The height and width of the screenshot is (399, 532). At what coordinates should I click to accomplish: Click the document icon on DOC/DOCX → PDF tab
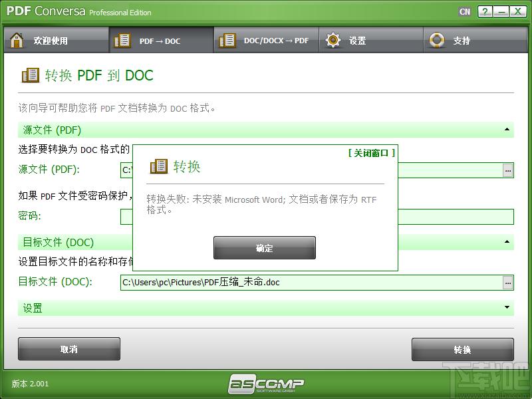point(227,41)
